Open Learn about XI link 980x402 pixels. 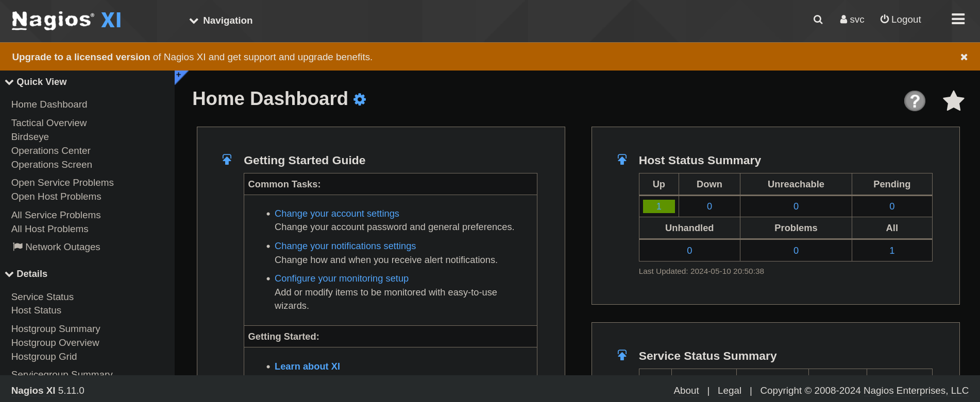307,366
